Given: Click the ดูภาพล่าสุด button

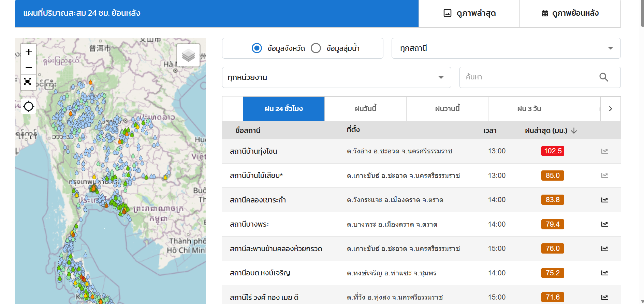Looking at the screenshot, I should (469, 13).
